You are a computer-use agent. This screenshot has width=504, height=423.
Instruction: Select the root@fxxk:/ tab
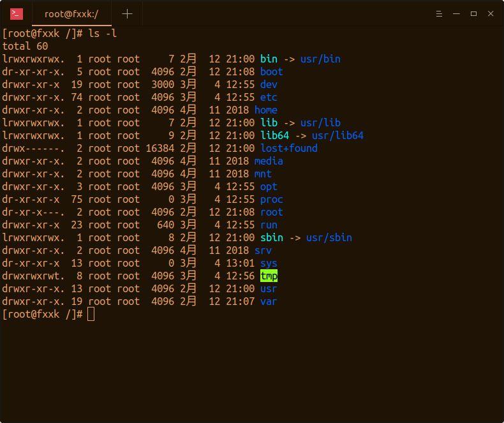[71, 14]
